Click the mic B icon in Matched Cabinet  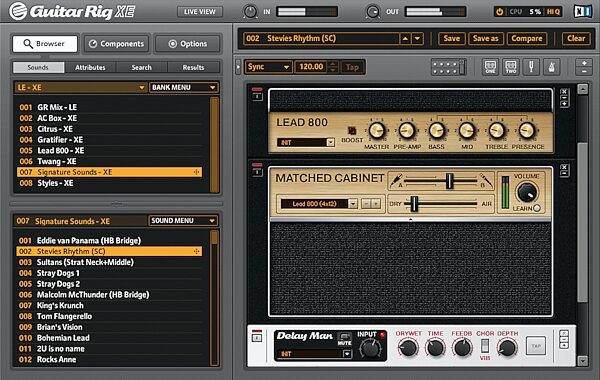coord(486,180)
